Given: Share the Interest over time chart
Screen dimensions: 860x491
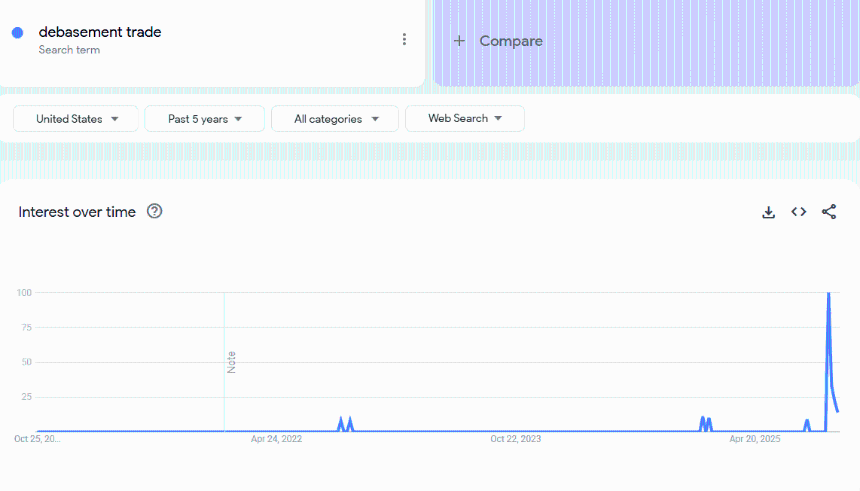Looking at the screenshot, I should coord(828,212).
